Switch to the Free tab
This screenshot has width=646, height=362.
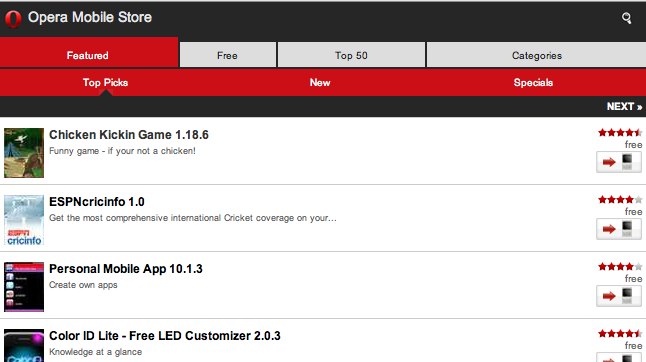pos(228,55)
